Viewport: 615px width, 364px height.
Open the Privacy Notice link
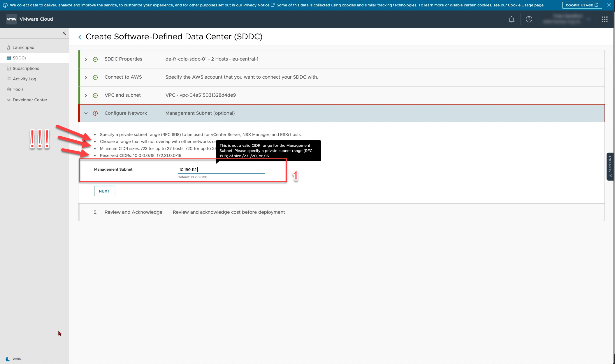point(259,5)
